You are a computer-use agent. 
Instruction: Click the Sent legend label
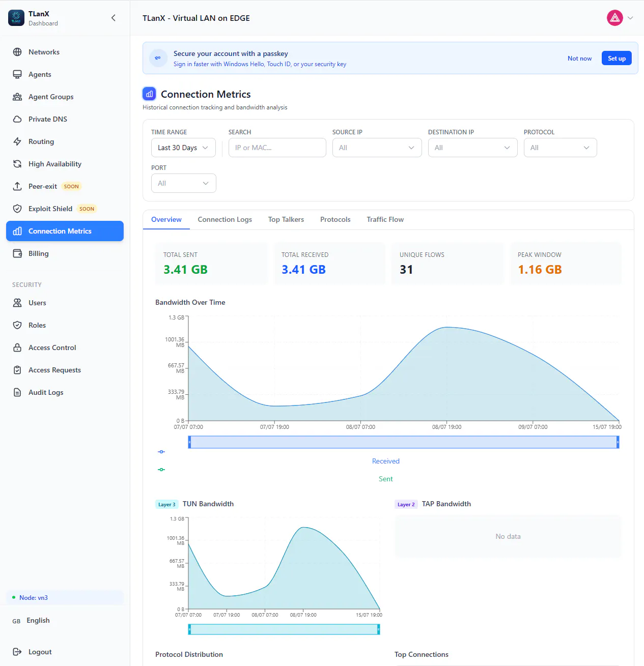click(385, 479)
